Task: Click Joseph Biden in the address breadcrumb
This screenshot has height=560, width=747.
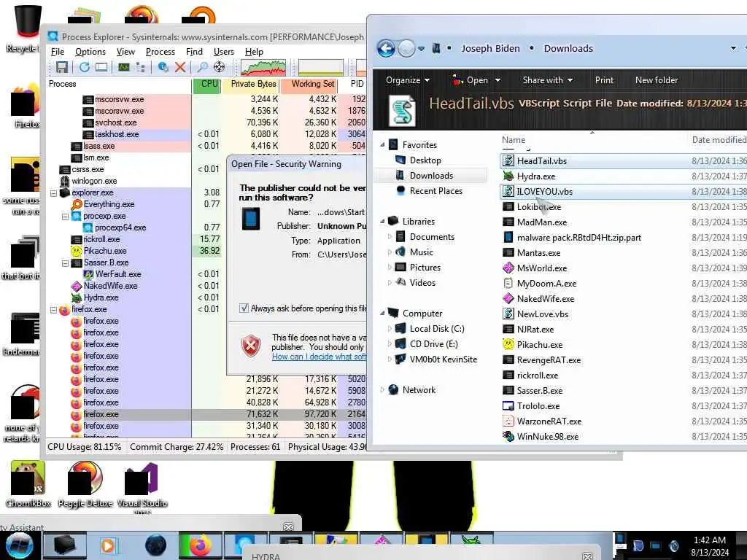Action: tap(490, 49)
